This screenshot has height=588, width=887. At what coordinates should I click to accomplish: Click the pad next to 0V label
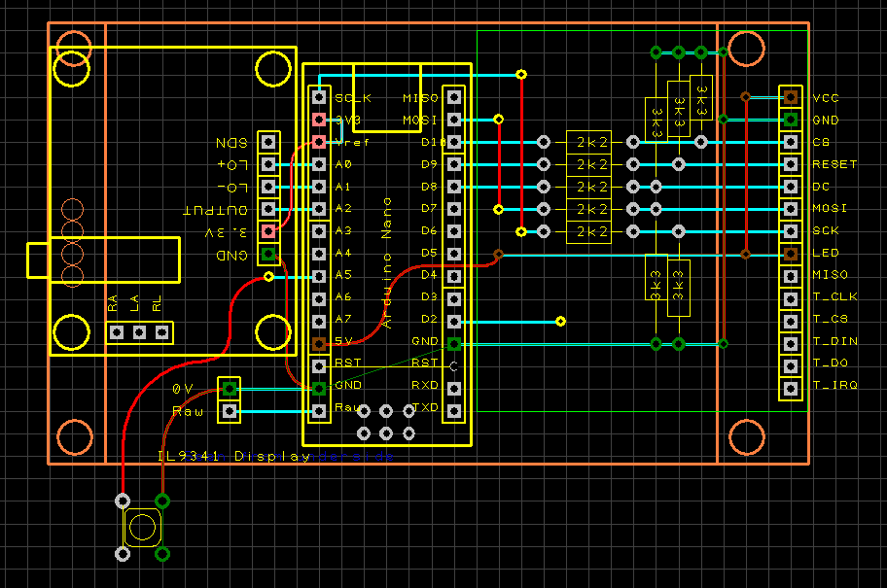tap(230, 389)
